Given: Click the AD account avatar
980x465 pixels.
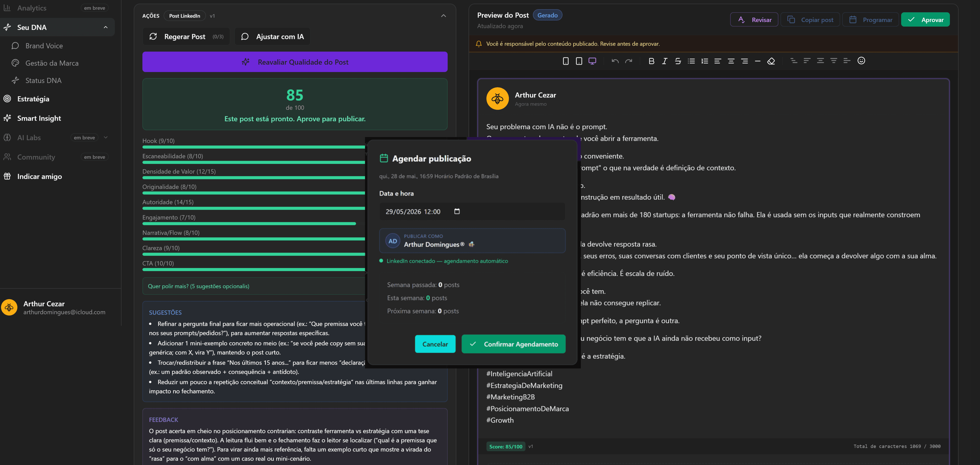Looking at the screenshot, I should 393,241.
